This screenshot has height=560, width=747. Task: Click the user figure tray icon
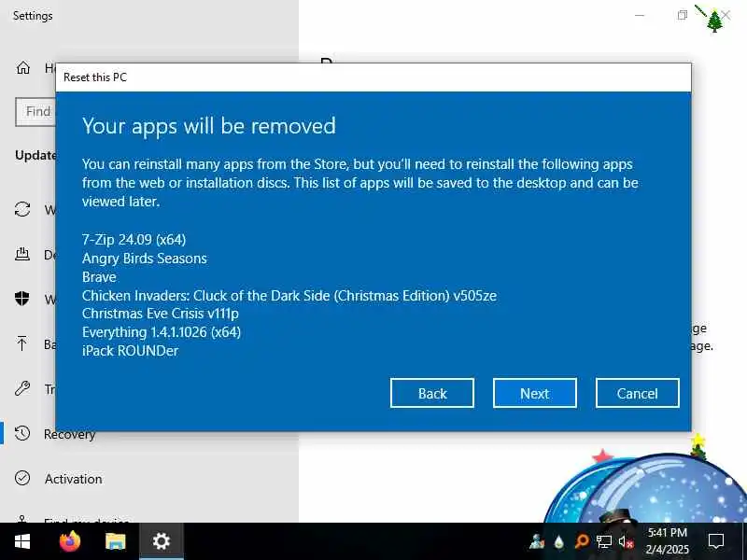537,542
